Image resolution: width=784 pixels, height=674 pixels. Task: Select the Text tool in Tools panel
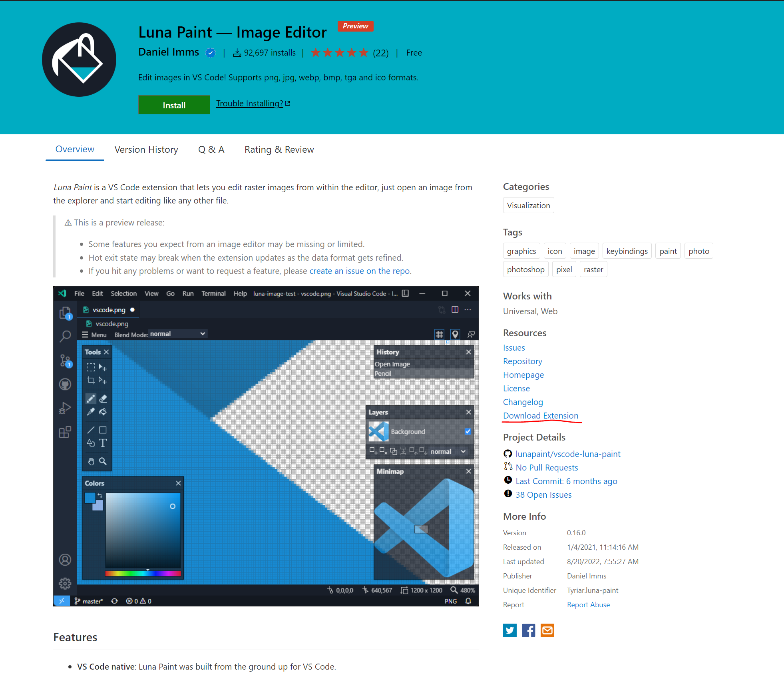tap(103, 443)
